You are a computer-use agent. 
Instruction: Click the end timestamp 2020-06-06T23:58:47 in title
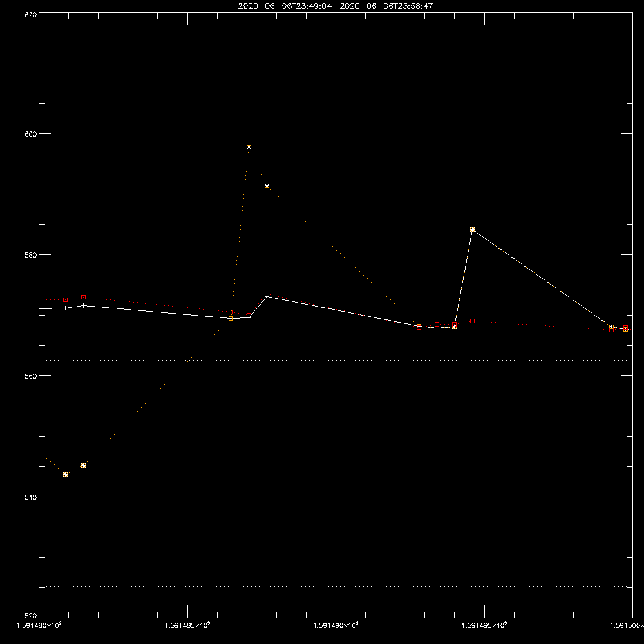386,6
